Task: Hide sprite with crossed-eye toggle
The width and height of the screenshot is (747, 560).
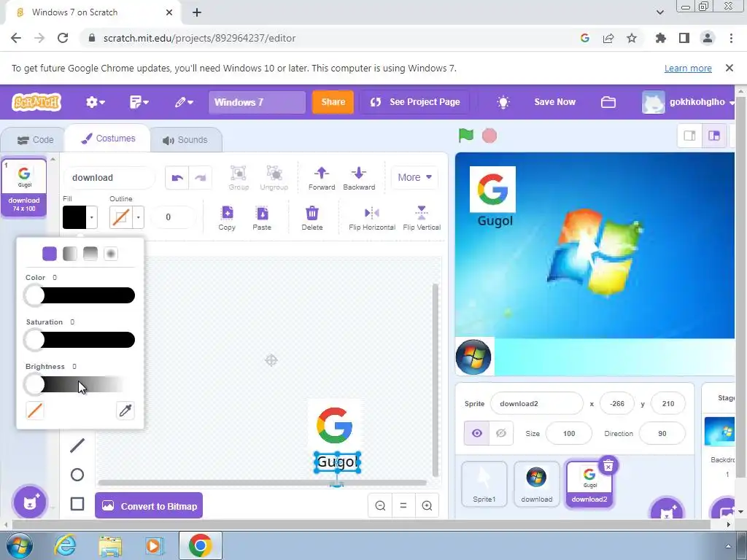Action: tap(501, 433)
